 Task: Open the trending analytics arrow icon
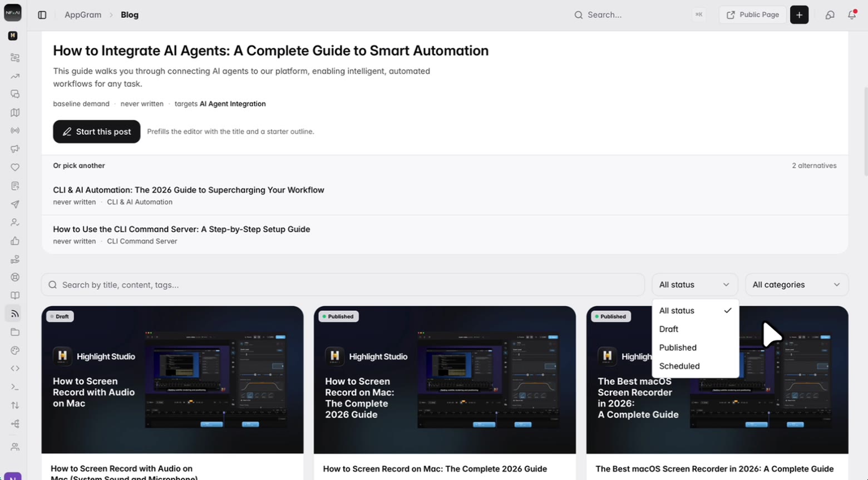15,76
